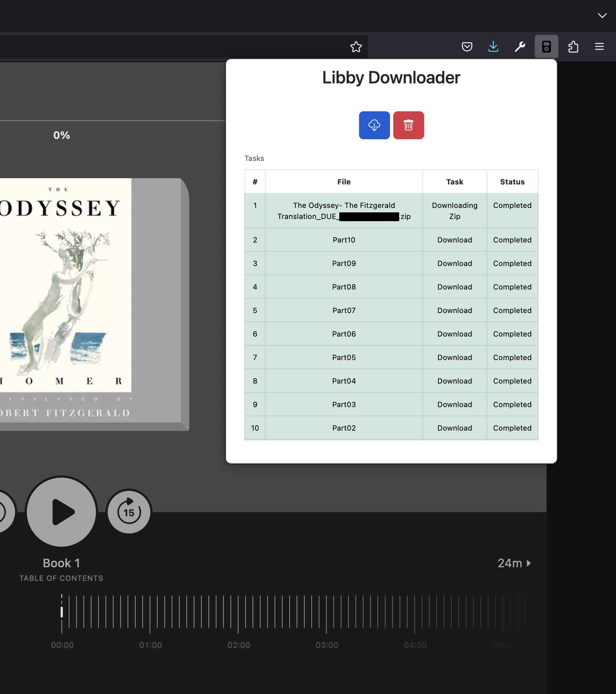Click Completed status in Part02 row
The image size is (616, 694).
tap(512, 428)
